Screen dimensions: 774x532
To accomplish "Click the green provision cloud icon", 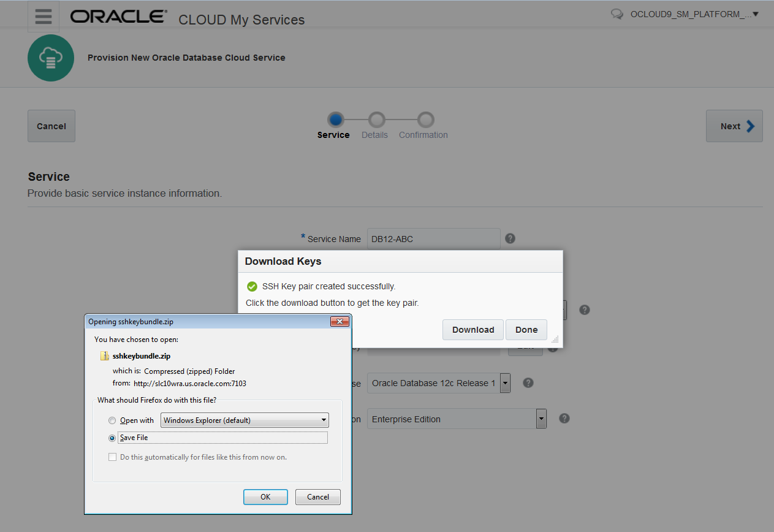I will [51, 58].
